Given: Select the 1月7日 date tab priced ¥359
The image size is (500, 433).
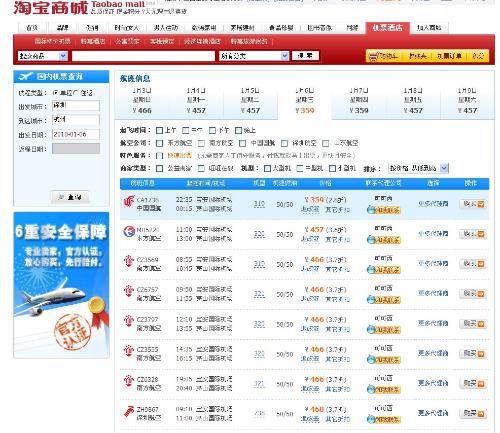Looking at the screenshot, I should [x=359, y=101].
